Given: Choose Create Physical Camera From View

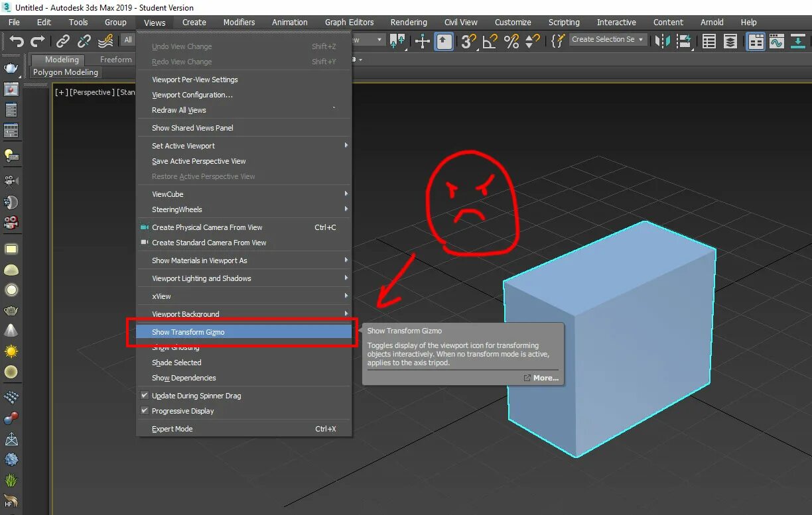Looking at the screenshot, I should click(243, 227).
